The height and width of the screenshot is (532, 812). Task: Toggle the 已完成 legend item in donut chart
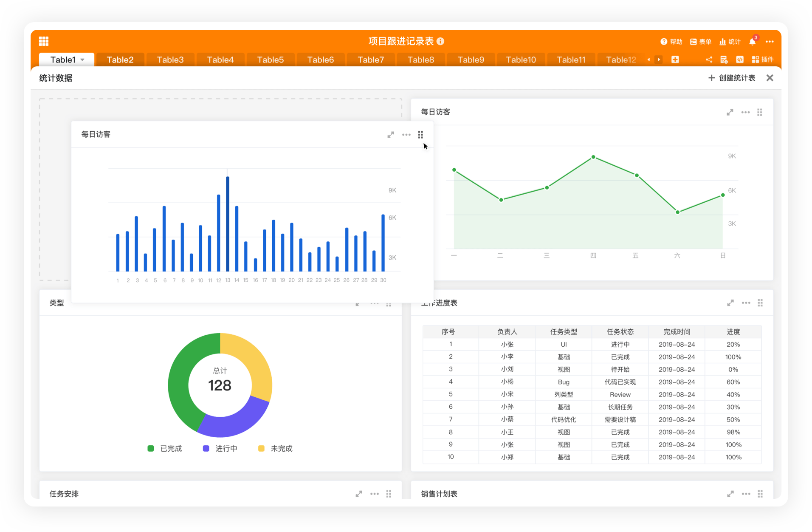pyautogui.click(x=165, y=448)
